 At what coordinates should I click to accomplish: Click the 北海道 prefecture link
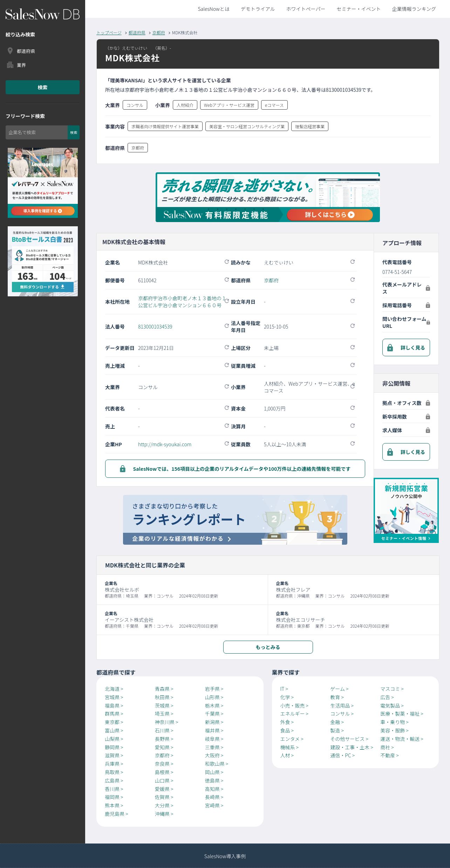(114, 689)
